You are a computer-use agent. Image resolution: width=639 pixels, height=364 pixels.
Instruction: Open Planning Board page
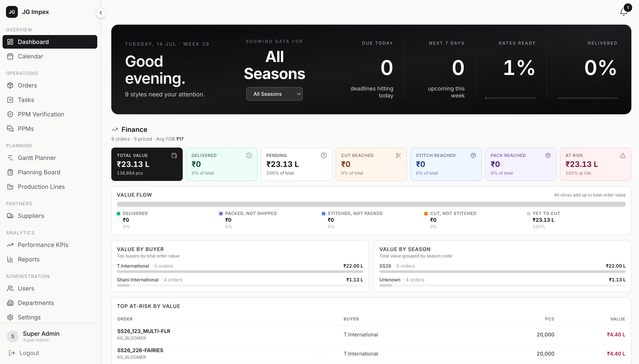[x=50, y=172]
